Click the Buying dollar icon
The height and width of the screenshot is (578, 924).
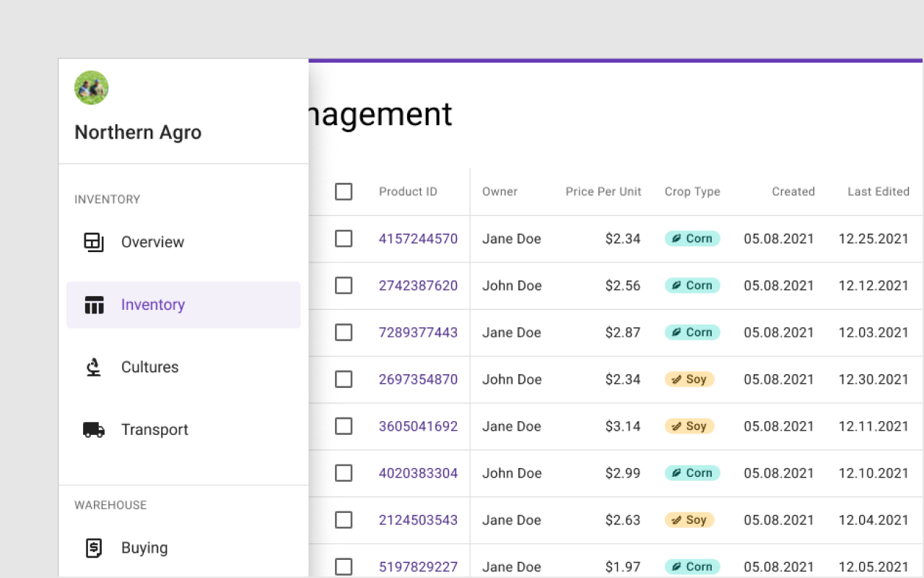coord(93,548)
